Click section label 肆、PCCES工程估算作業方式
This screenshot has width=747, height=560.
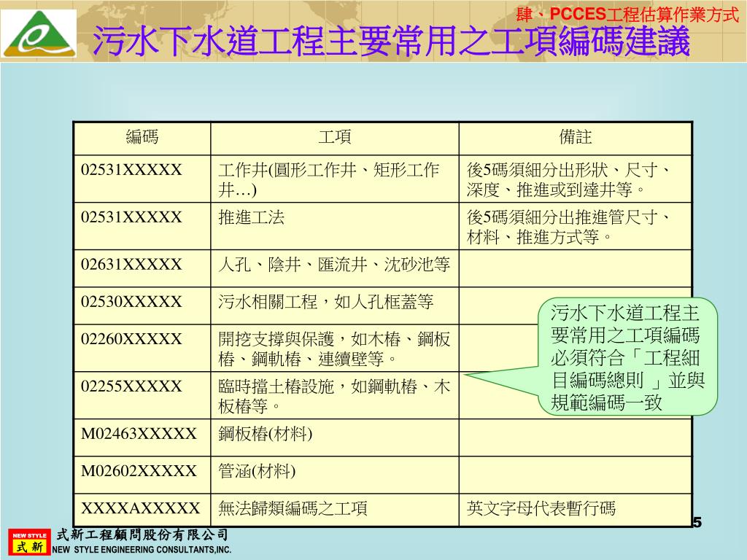[627, 15]
